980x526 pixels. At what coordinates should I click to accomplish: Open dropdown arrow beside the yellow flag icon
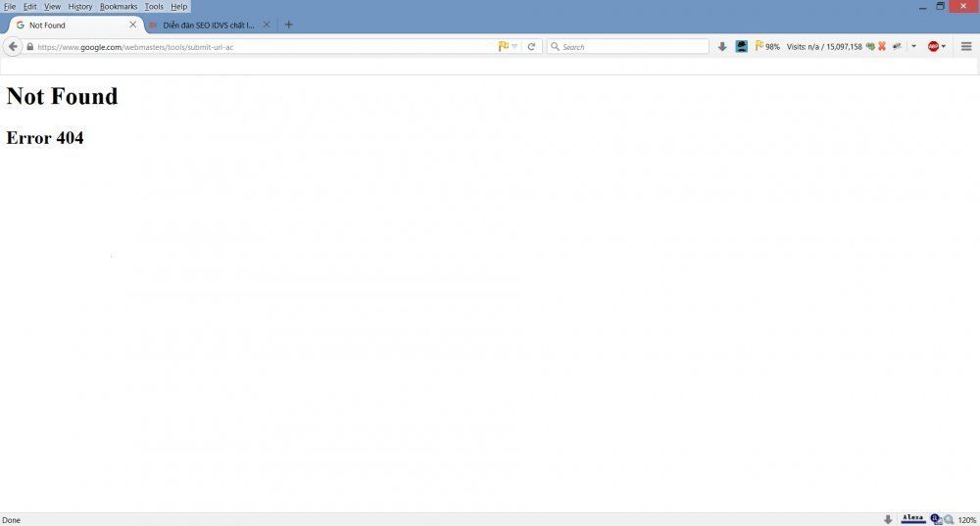coord(515,46)
